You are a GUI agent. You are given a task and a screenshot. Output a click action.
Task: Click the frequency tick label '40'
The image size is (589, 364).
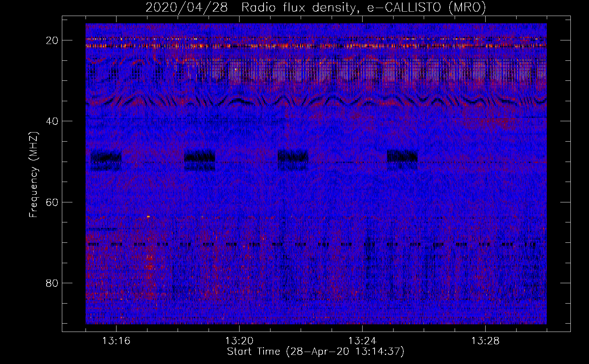[52, 121]
